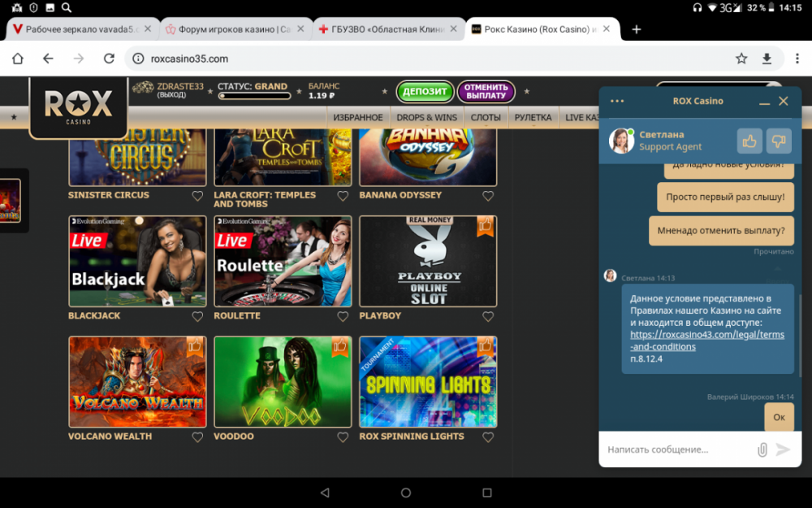Image resolution: width=812 pixels, height=508 pixels.
Task: Favorite Blackjack using its heart icon
Action: pos(197,316)
